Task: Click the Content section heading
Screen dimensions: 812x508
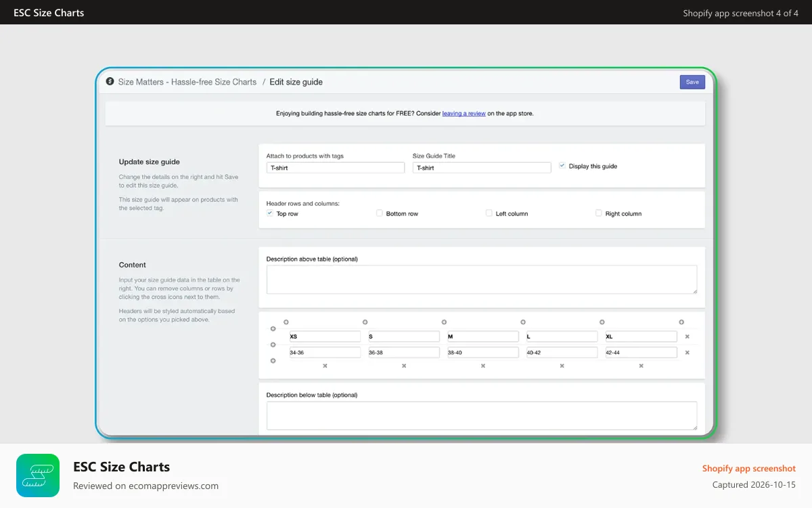Action: (133, 265)
